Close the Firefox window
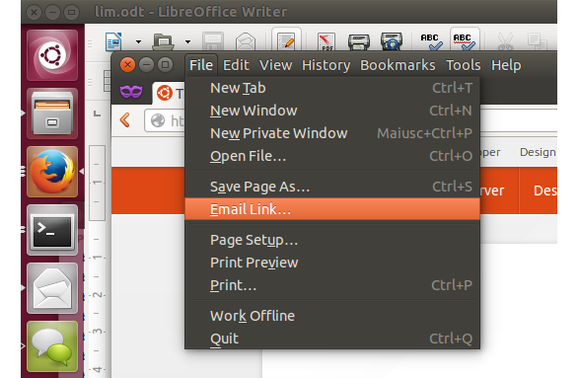580x378 pixels. tap(128, 65)
